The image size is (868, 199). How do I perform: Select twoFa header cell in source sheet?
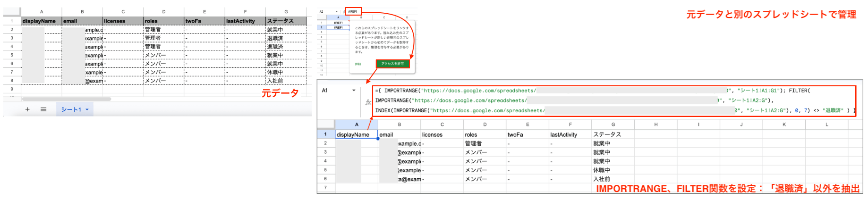[x=204, y=21]
